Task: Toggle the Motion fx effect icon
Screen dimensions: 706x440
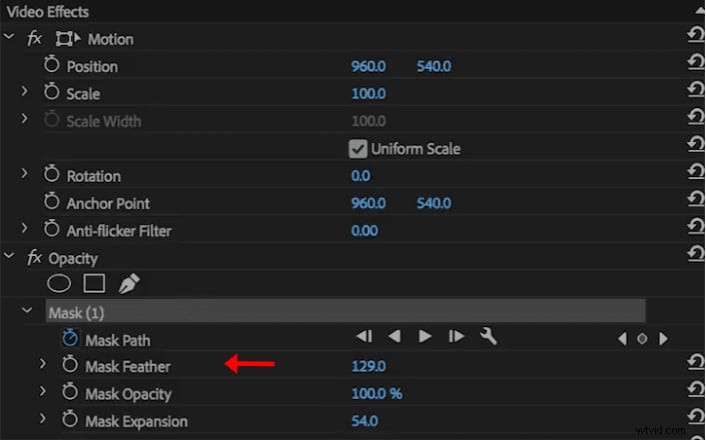Action: [x=34, y=39]
